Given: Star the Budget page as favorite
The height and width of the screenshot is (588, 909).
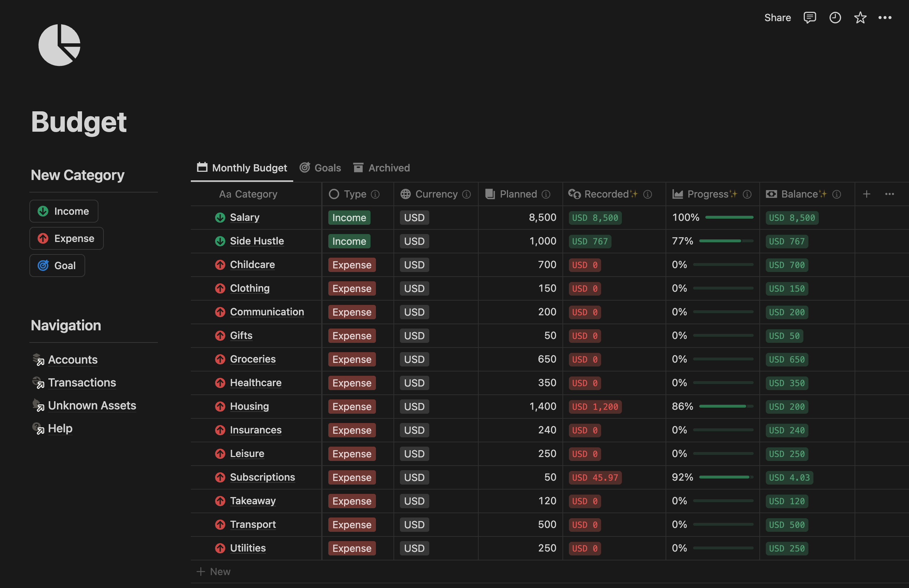Looking at the screenshot, I should pos(860,18).
